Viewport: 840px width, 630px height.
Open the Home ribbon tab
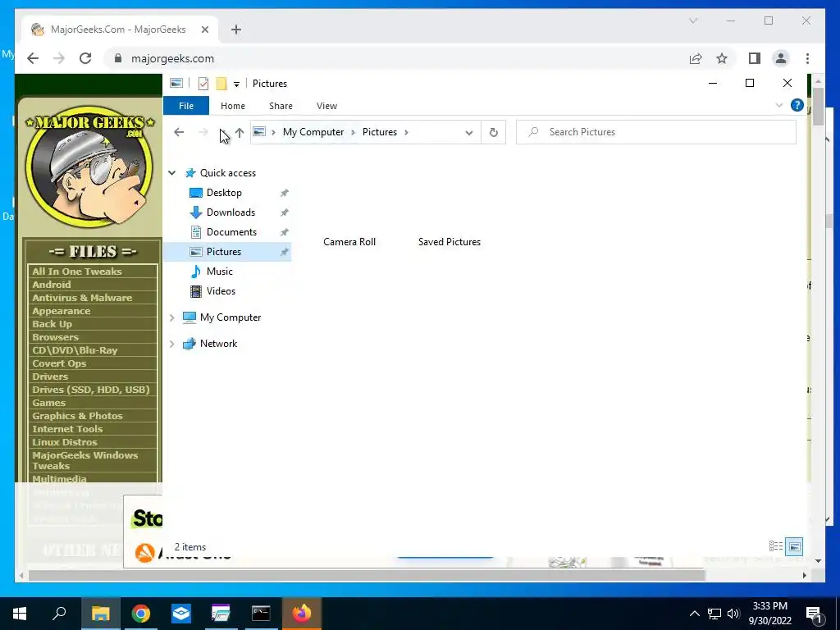pyautogui.click(x=232, y=106)
